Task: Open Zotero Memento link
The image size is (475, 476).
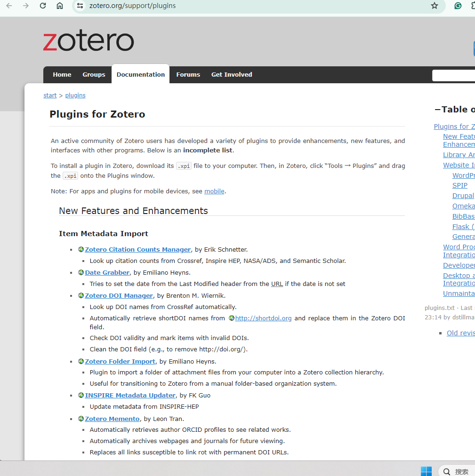Action: coord(112,419)
